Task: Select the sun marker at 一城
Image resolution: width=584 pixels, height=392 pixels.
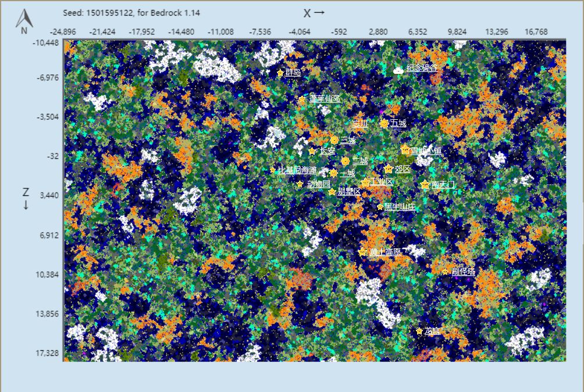Action: click(333, 173)
